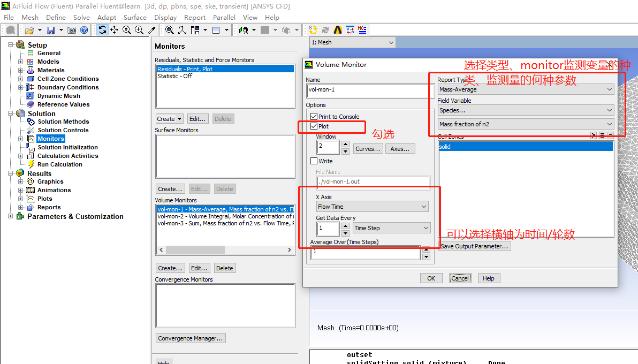Decrease Get Data Every value
The image size is (638, 364).
coord(345,233)
